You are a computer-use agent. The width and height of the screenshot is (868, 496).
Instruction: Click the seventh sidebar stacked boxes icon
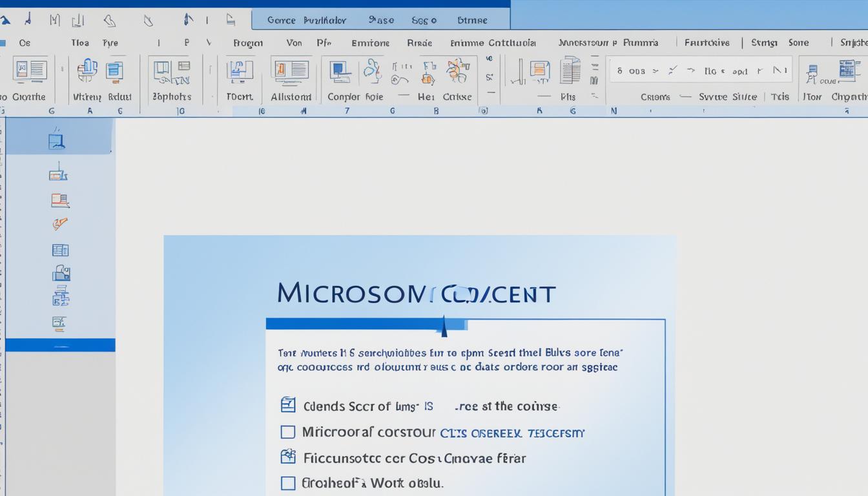pos(61,296)
